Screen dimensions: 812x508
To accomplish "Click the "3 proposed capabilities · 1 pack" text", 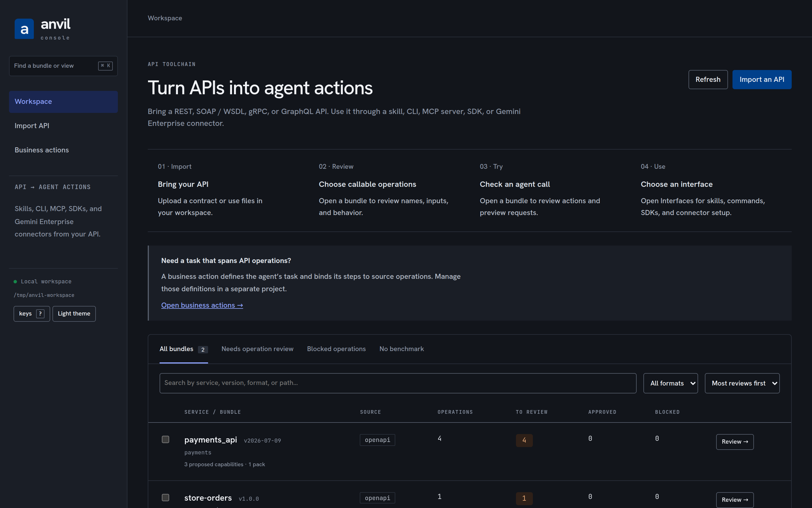I will point(224,464).
